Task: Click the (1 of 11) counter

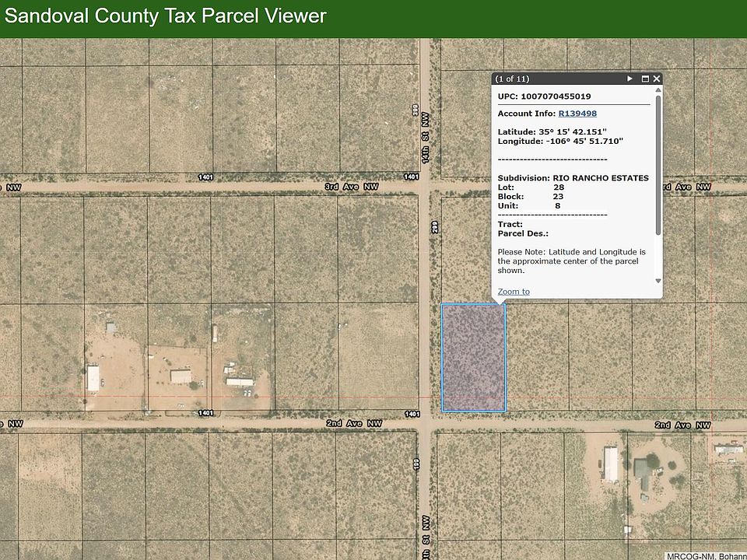Action: point(512,79)
